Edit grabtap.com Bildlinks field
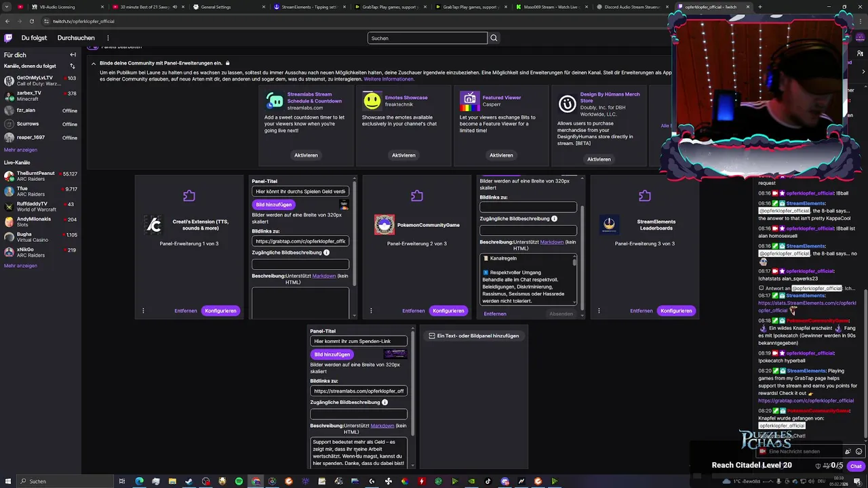The image size is (868, 488). [x=300, y=241]
